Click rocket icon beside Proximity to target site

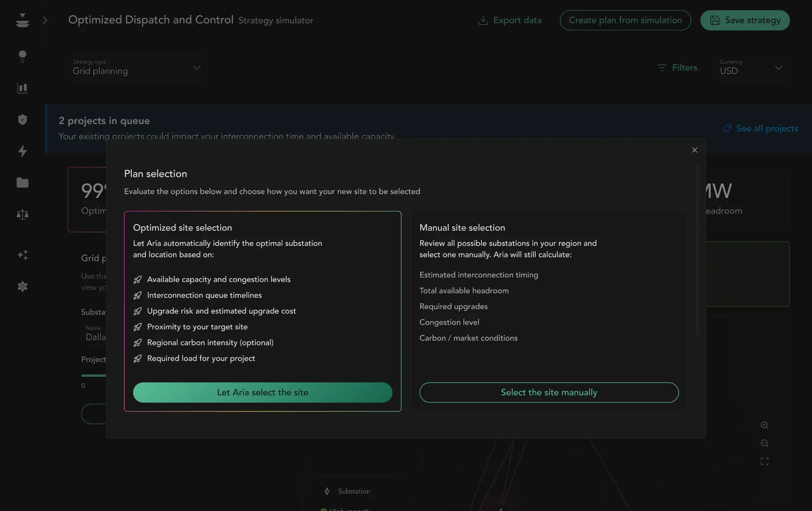[138, 327]
